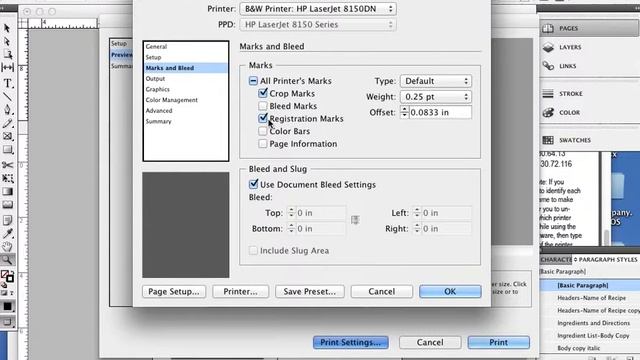Click the Right bleed stepper
The image size is (640, 360).
click(417, 229)
